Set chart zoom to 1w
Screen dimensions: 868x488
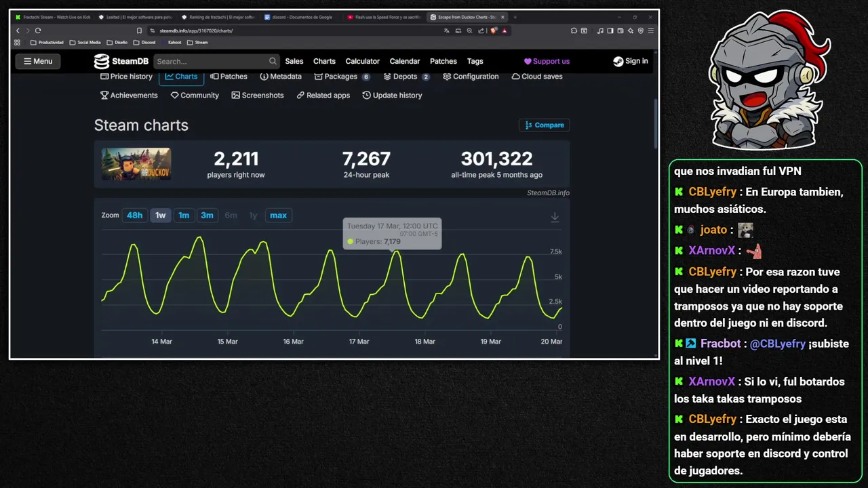(161, 216)
